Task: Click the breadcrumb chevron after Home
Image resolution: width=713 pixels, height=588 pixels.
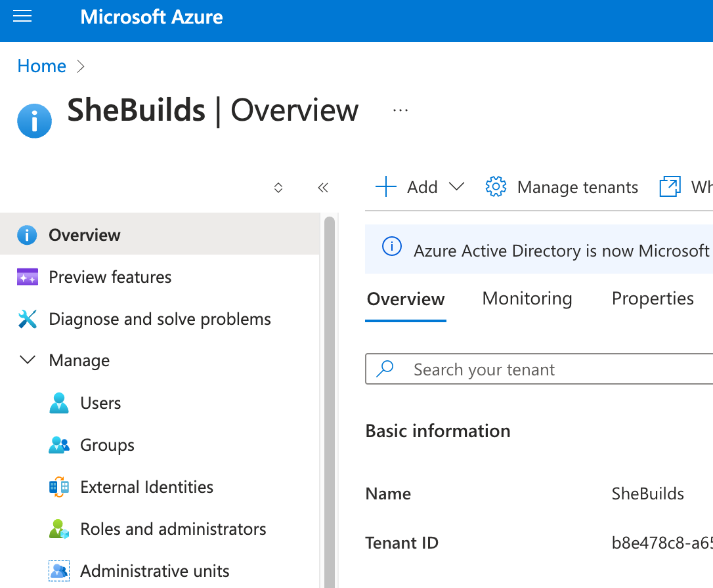Action: (x=81, y=66)
